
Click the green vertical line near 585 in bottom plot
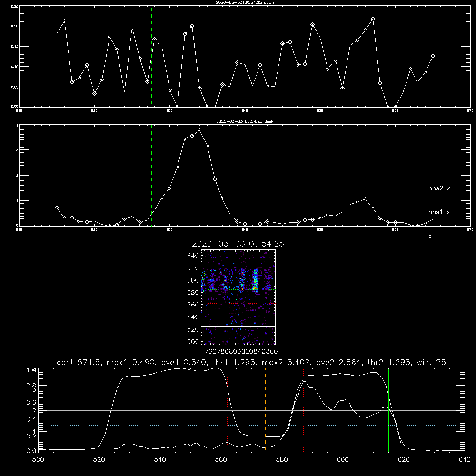[296, 410]
